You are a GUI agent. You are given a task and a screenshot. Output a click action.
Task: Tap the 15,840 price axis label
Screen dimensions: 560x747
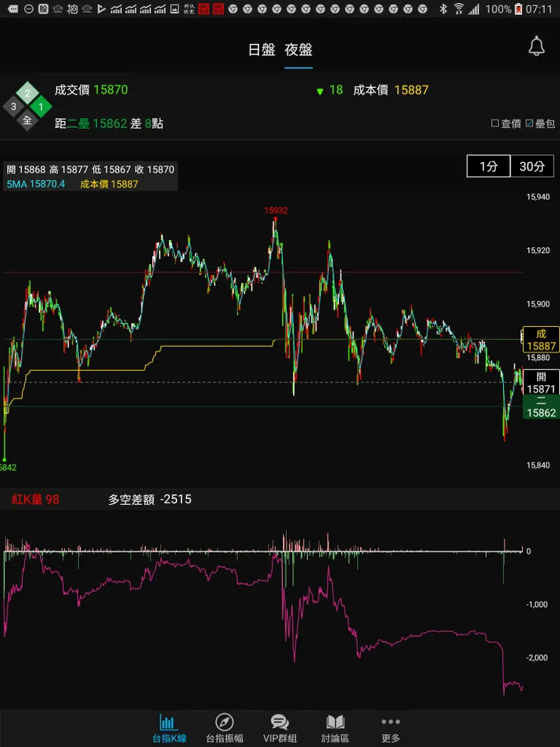pyautogui.click(x=538, y=465)
